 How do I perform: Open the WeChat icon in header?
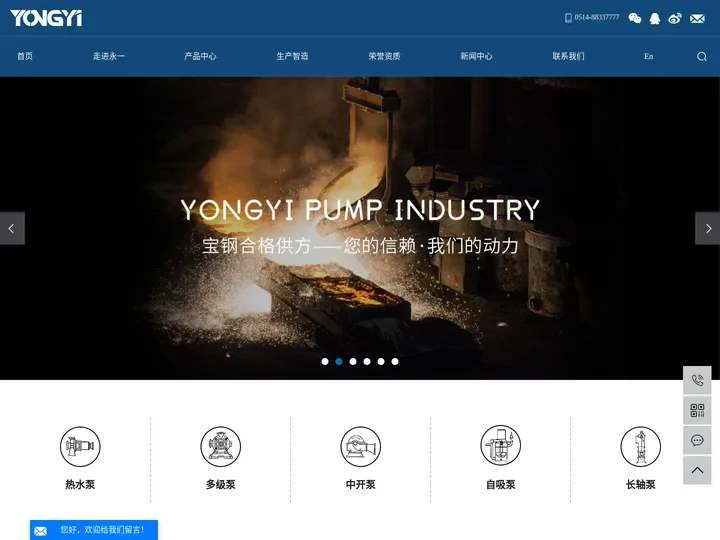click(635, 18)
